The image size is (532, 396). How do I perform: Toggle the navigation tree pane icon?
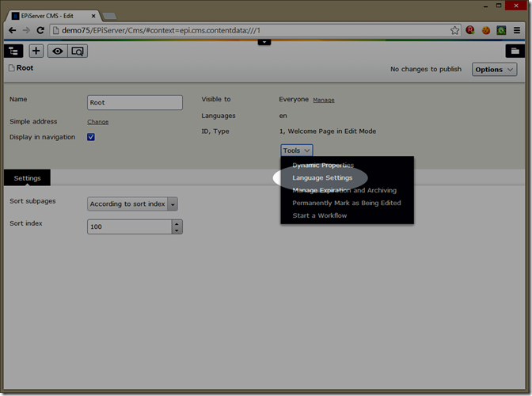[13, 51]
